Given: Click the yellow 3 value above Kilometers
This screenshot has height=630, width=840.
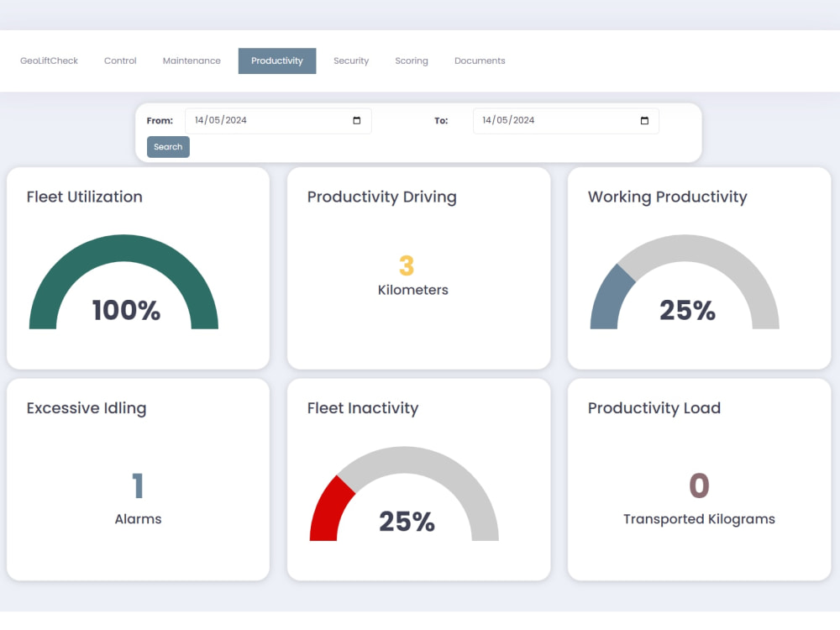Looking at the screenshot, I should click(x=407, y=265).
